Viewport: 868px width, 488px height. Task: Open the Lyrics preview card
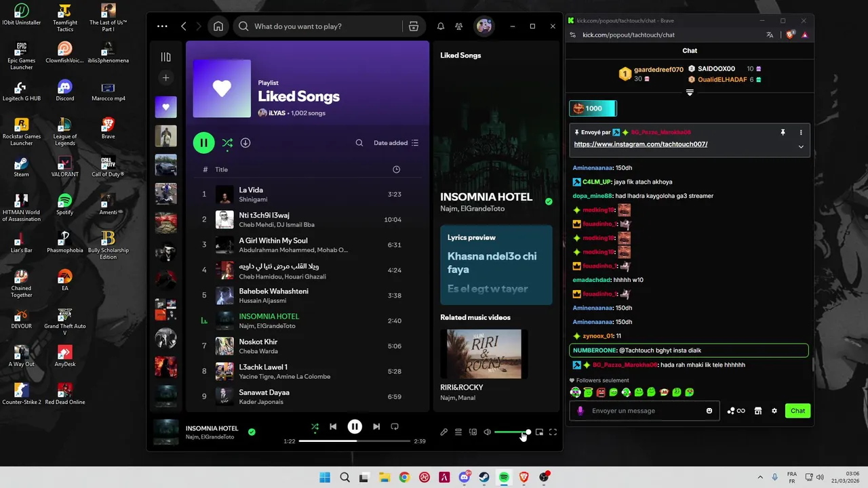tap(496, 265)
